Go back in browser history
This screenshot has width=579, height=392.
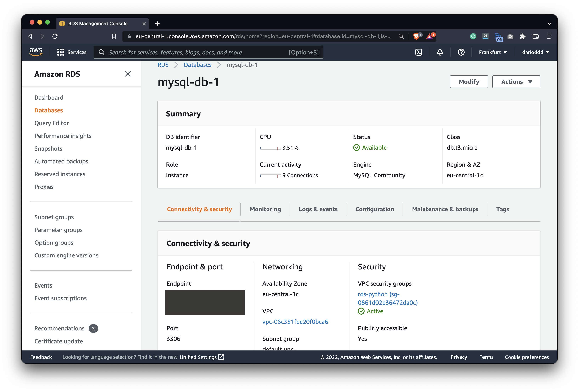[30, 36]
